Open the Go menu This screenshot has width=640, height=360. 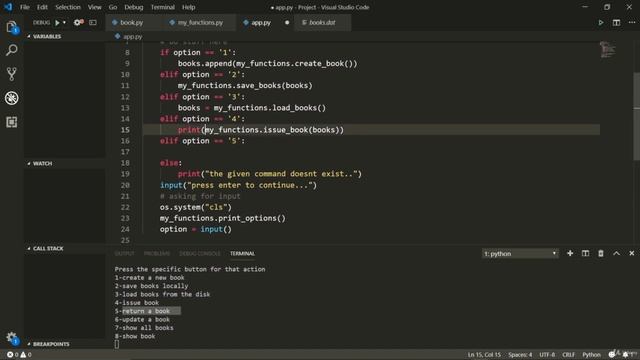[113, 7]
